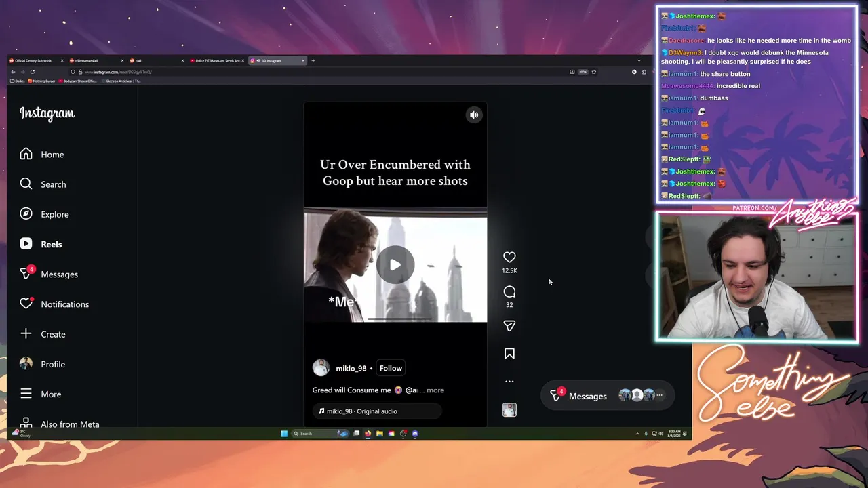Click the comment count 32
The image size is (868, 488).
pos(509,304)
